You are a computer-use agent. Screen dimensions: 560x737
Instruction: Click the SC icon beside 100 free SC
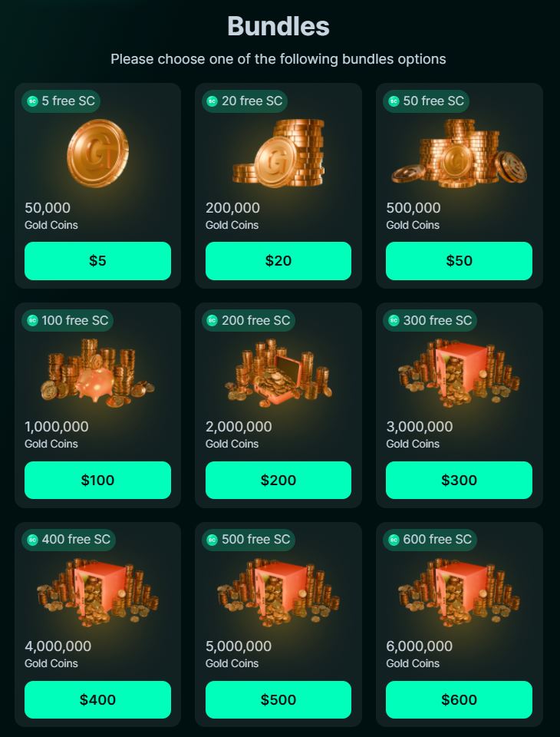(x=32, y=321)
